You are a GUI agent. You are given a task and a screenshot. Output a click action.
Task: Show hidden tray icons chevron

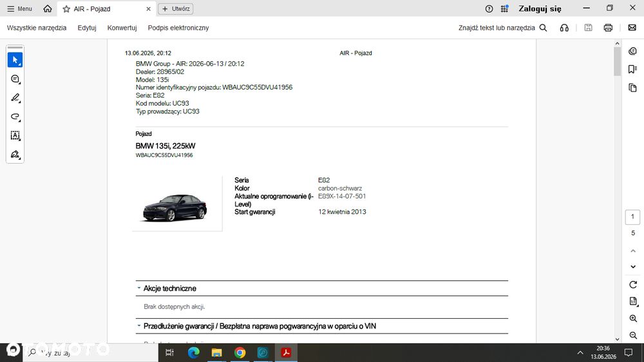coord(580,352)
